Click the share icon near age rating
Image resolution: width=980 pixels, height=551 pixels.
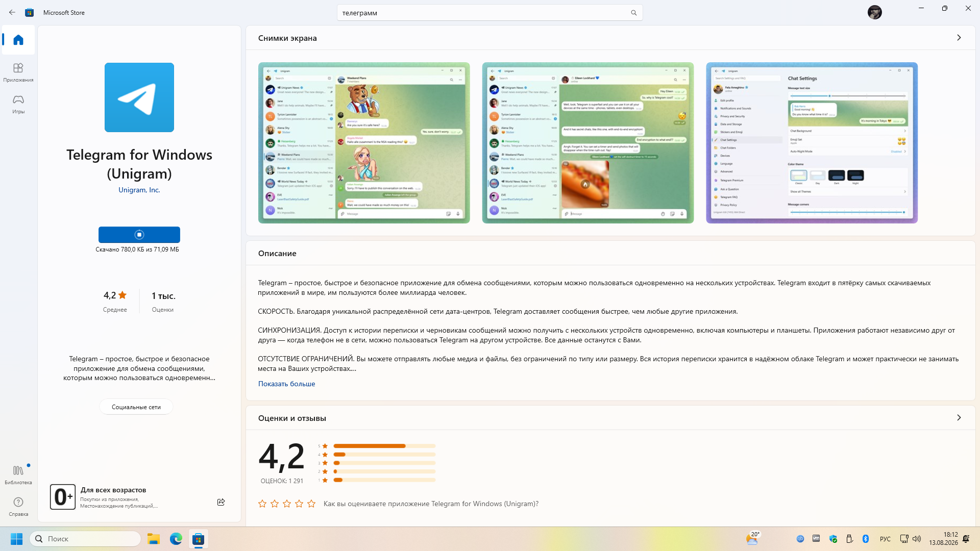[x=221, y=502]
